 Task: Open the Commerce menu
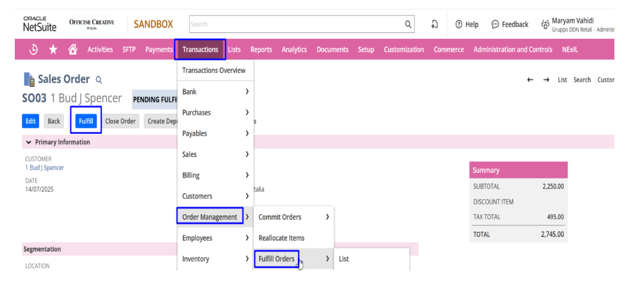[449, 50]
